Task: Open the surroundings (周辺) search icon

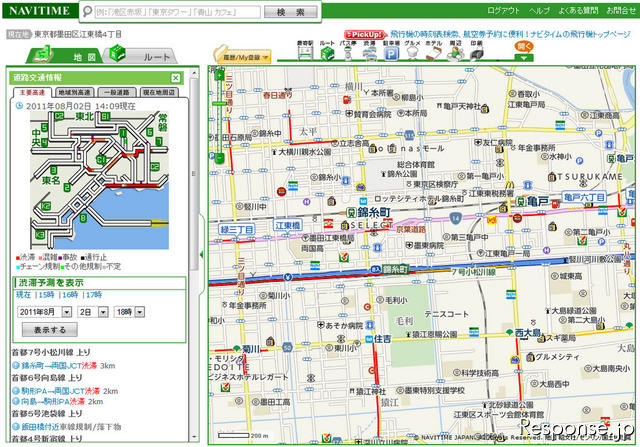Action: click(455, 53)
